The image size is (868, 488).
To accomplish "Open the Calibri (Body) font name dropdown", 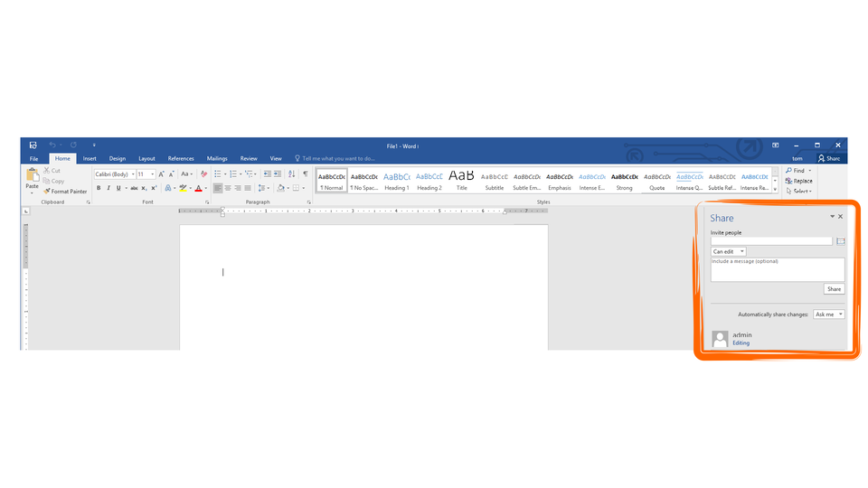I will pyautogui.click(x=115, y=174).
